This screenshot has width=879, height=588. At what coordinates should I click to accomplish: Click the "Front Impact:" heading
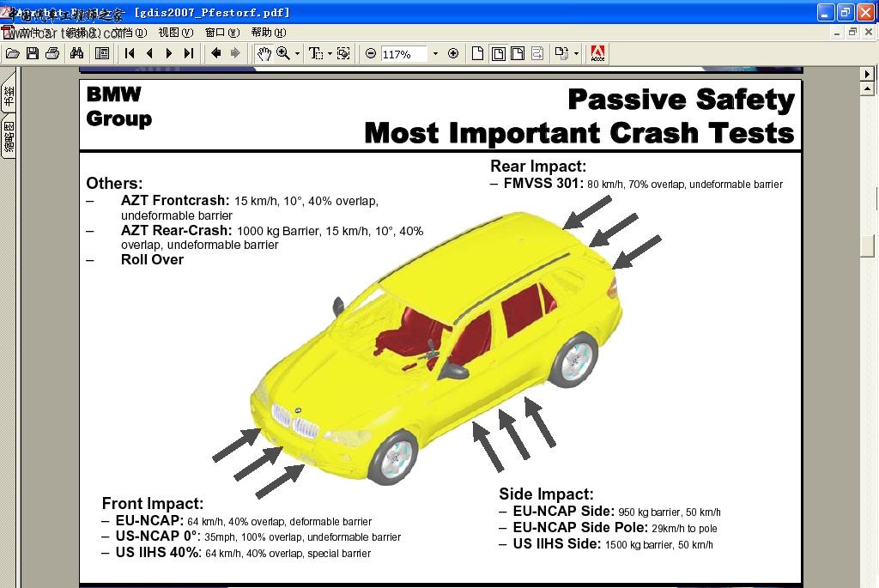coord(153,503)
